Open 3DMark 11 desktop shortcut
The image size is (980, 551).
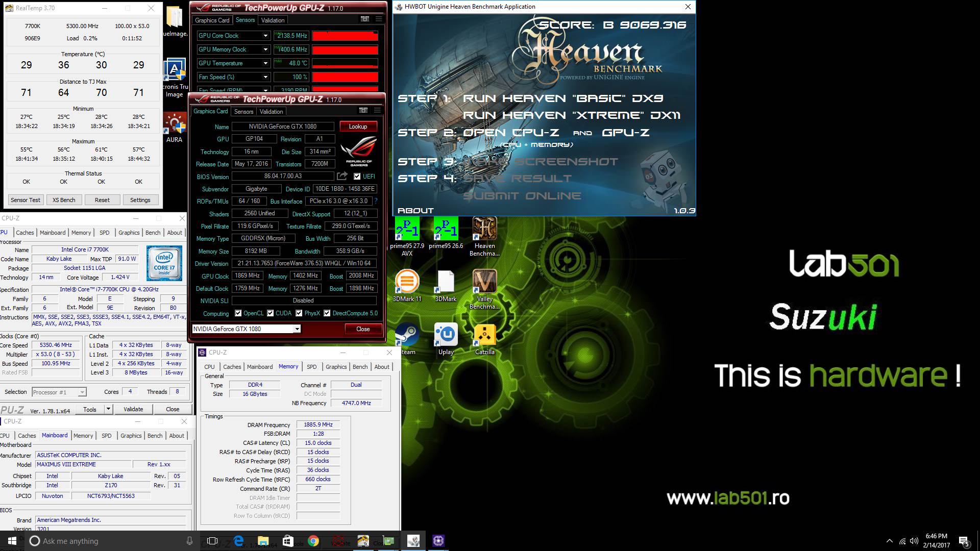[407, 286]
